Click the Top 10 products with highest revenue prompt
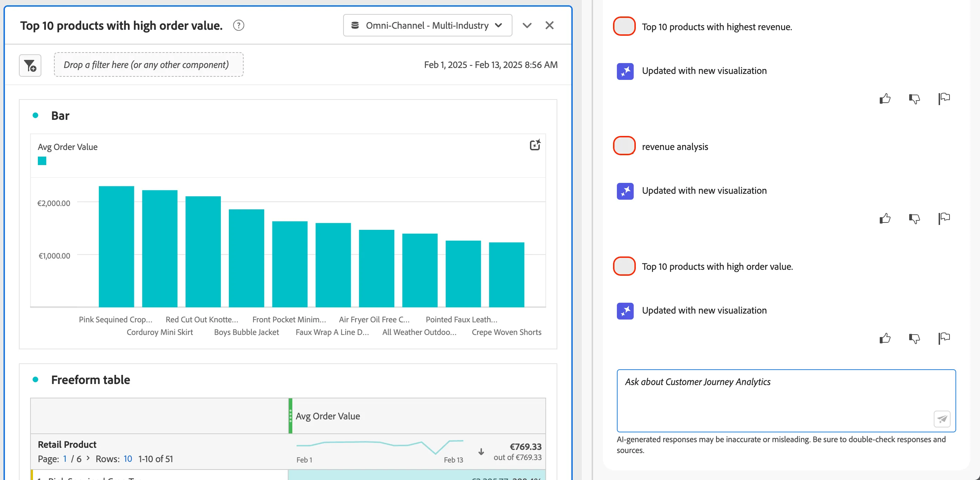This screenshot has height=480, width=980. click(717, 27)
